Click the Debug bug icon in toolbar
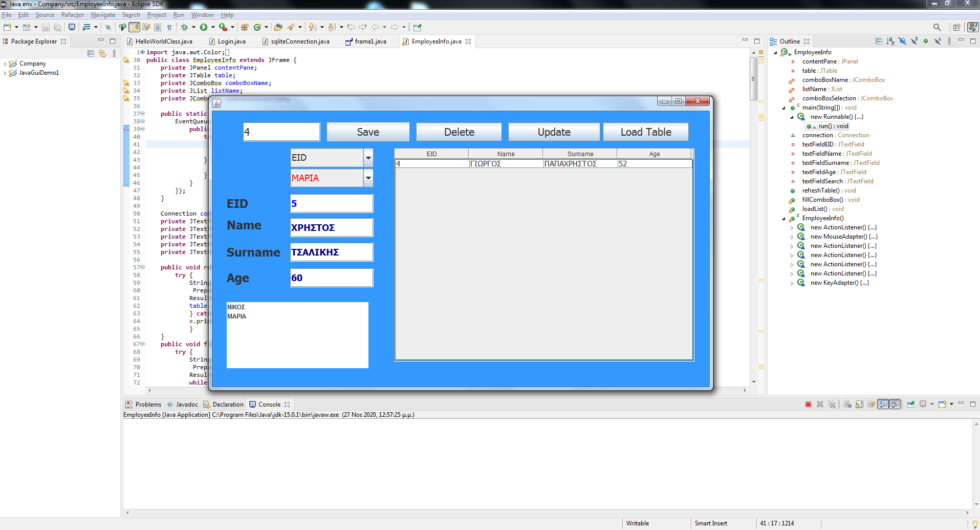Screen dimensions: 980x530 tap(185, 27)
